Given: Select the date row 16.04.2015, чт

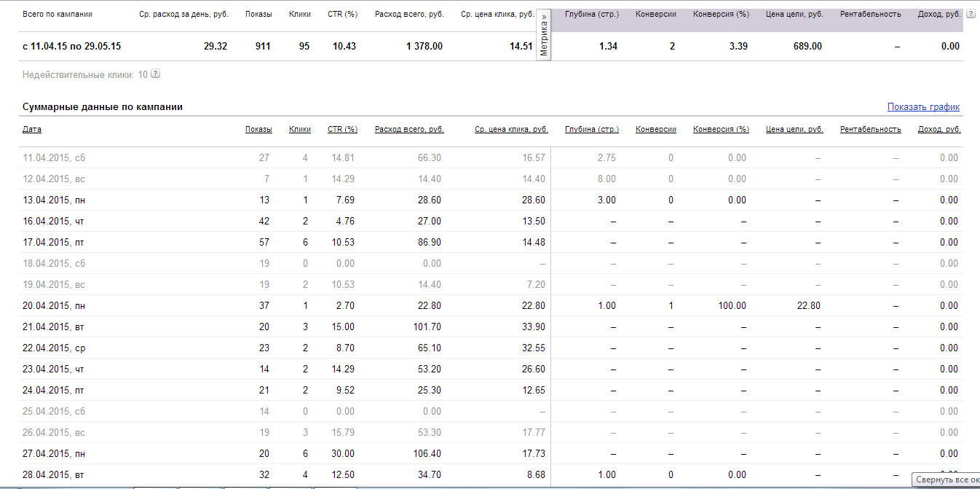Looking at the screenshot, I should [x=54, y=222].
